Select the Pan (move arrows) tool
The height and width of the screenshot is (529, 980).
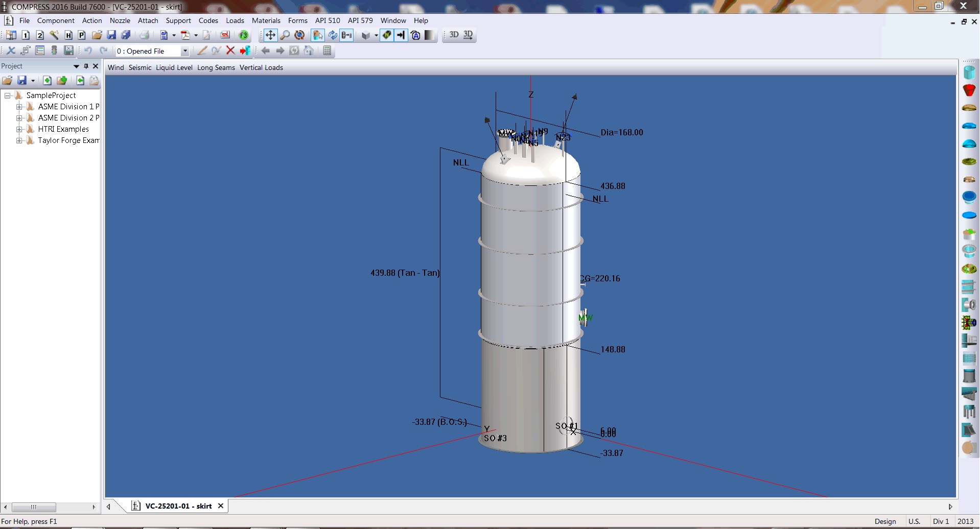(x=270, y=35)
